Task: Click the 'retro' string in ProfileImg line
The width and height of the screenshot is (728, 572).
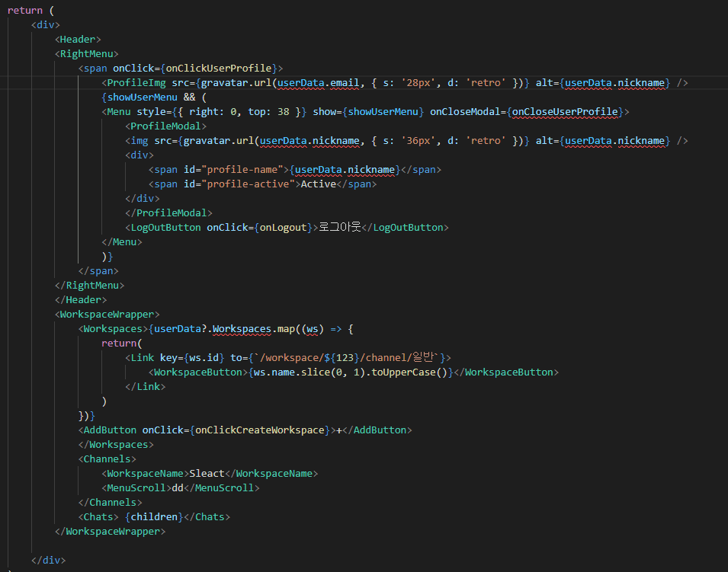Action: click(x=486, y=82)
